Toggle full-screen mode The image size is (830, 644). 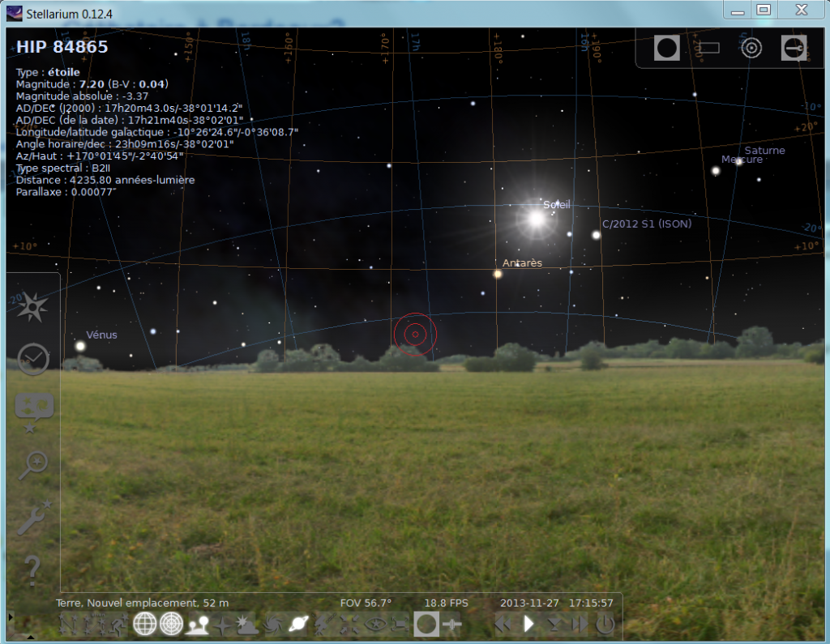400,625
